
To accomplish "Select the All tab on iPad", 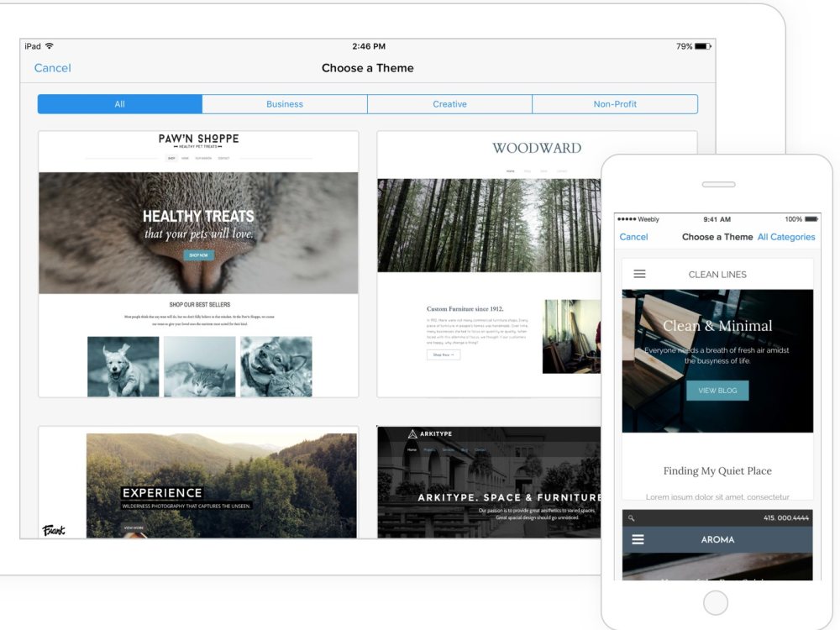I will pyautogui.click(x=120, y=104).
